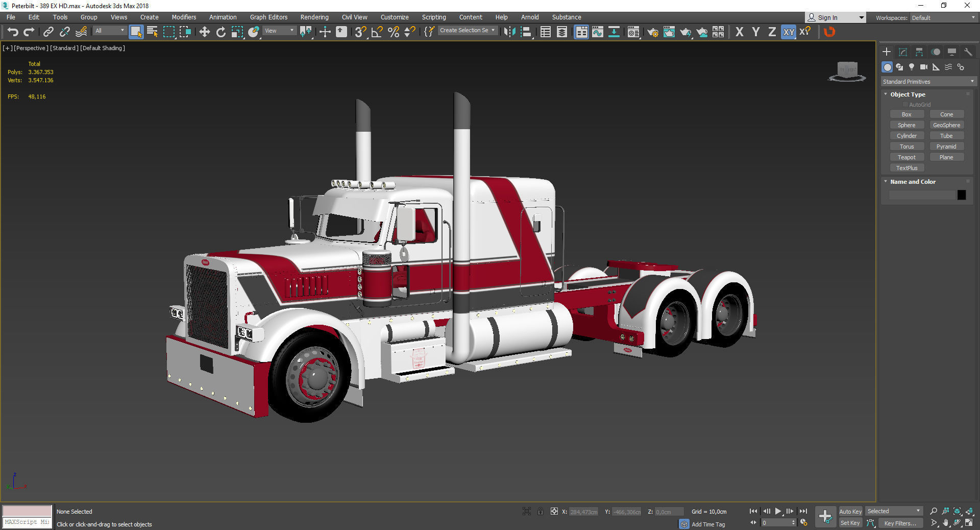This screenshot has height=530, width=980.
Task: Toggle 3D Snaps button
Action: [360, 32]
